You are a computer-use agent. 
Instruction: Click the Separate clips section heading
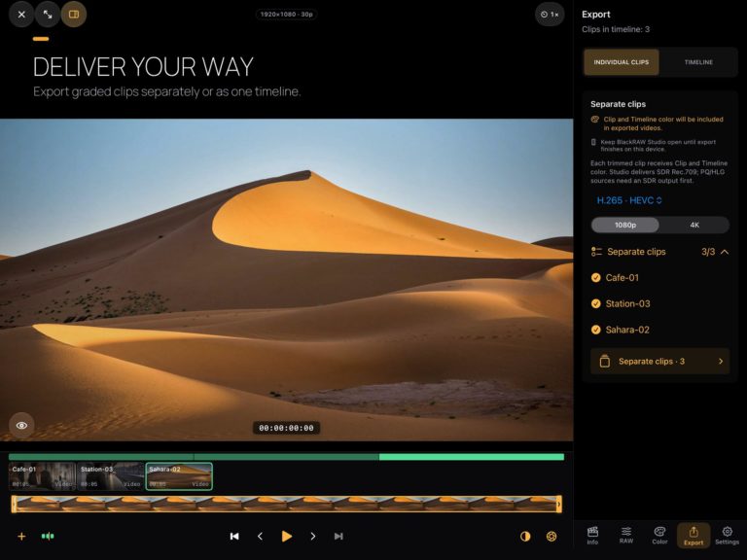619,104
